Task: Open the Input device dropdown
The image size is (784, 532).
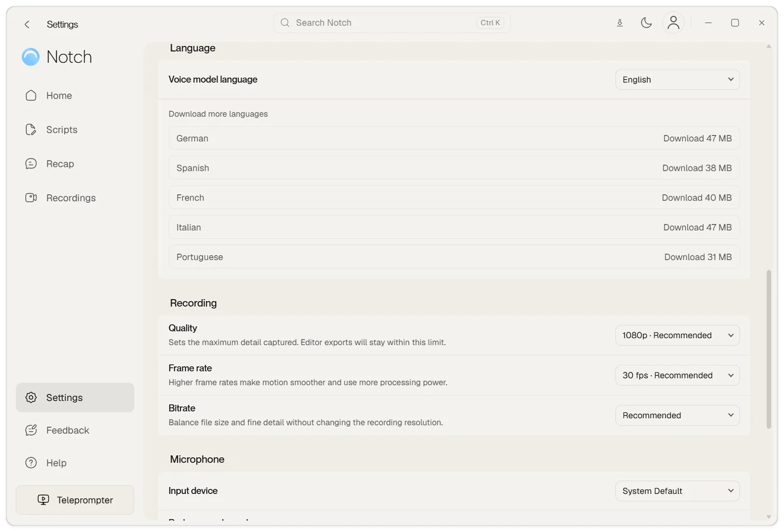Action: click(x=678, y=491)
